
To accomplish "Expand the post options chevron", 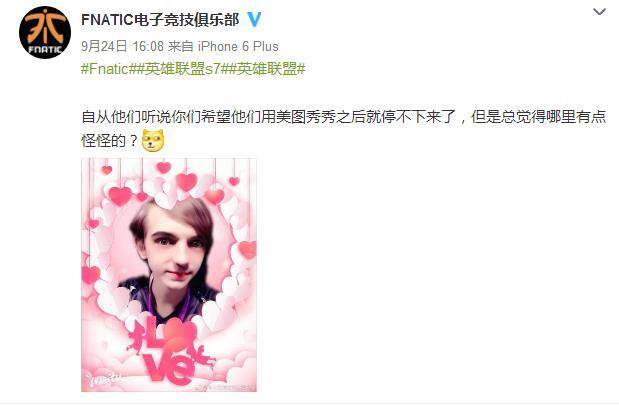I will 599,12.
